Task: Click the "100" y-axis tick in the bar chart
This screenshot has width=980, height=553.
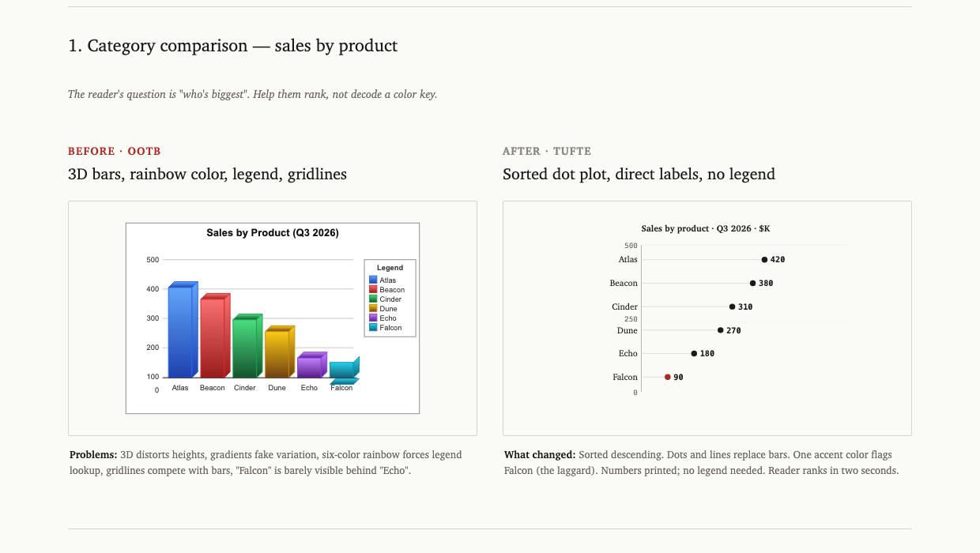Action: pyautogui.click(x=153, y=377)
